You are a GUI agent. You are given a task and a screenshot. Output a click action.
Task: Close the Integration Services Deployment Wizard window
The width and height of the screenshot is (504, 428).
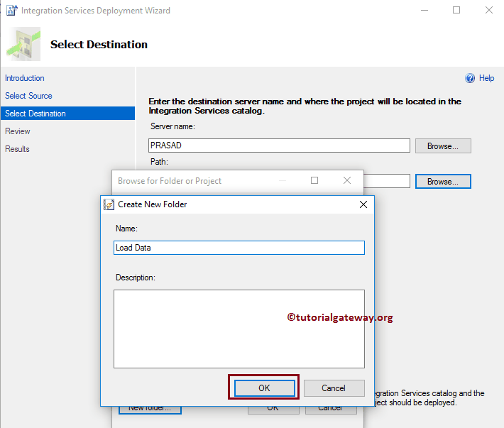[489, 10]
